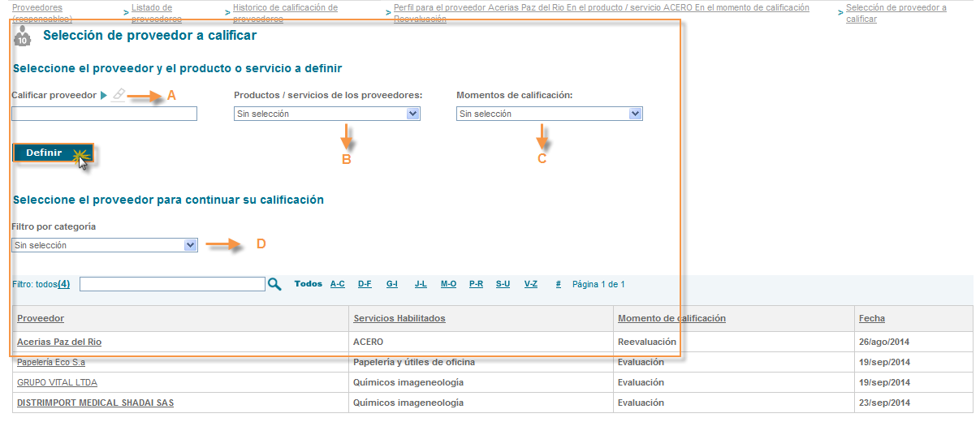This screenshot has height=448, width=980.
Task: Click the eraser icon beside Calificar proveedor
Action: click(119, 95)
